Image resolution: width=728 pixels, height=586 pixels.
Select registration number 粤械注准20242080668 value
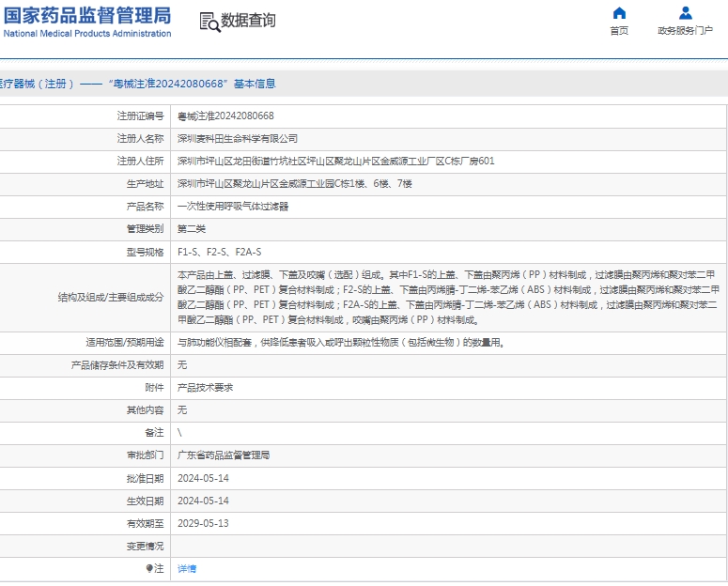pyautogui.click(x=225, y=116)
